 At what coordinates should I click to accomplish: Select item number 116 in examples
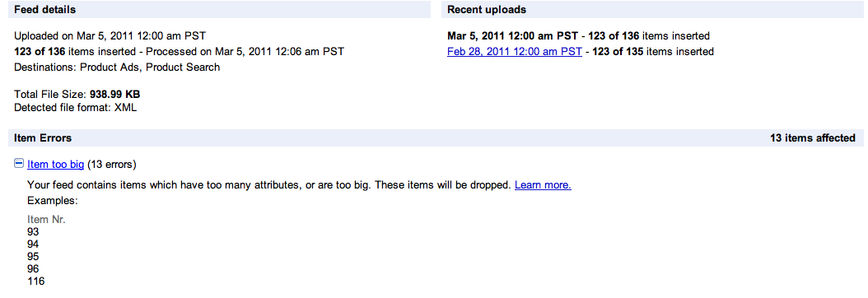36,282
